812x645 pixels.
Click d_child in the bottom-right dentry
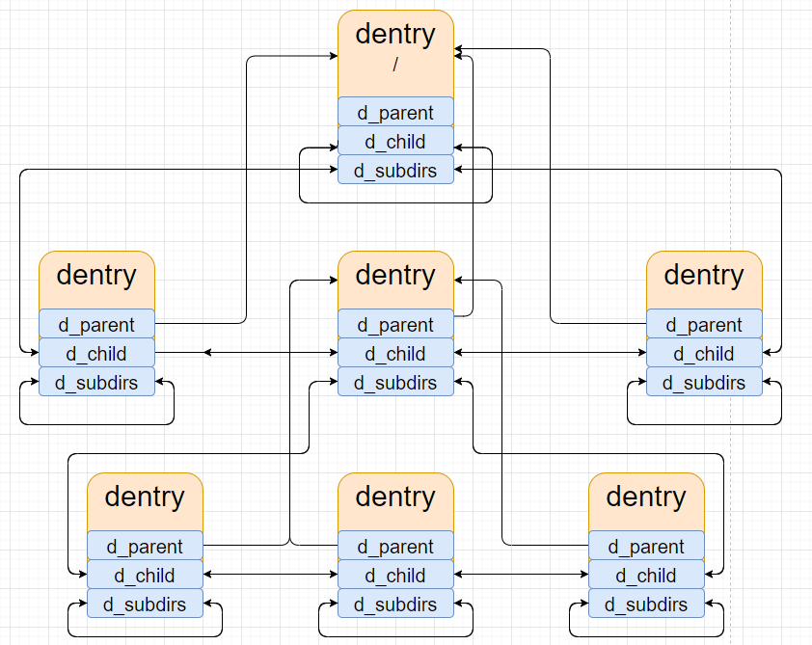click(646, 576)
